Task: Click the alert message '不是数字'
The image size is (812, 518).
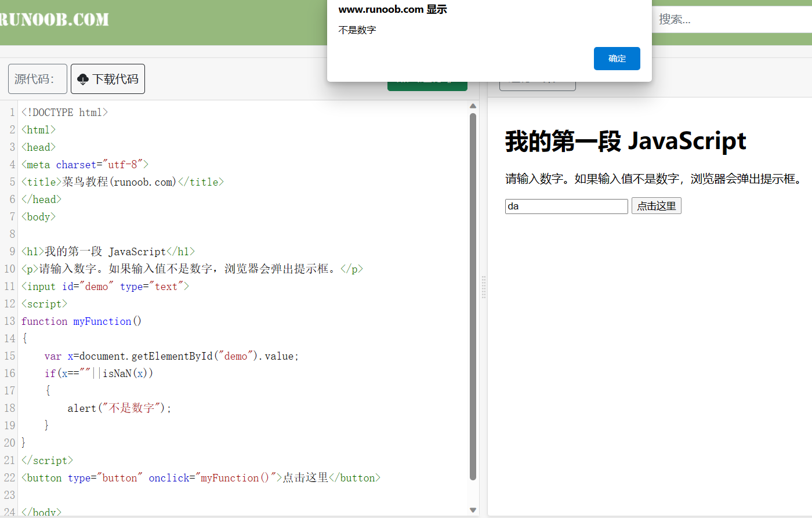Action: 357,30
